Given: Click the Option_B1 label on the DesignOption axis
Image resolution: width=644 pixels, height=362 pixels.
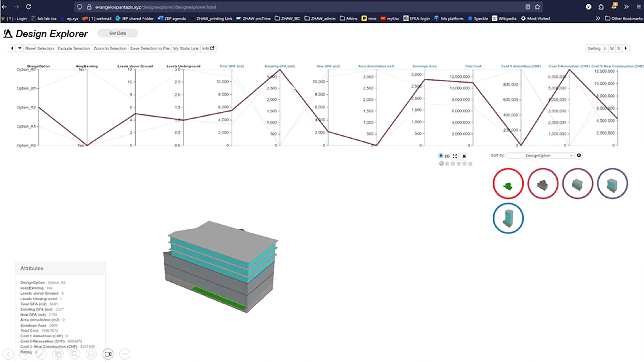Looking at the screenshot, I should pos(26,88).
